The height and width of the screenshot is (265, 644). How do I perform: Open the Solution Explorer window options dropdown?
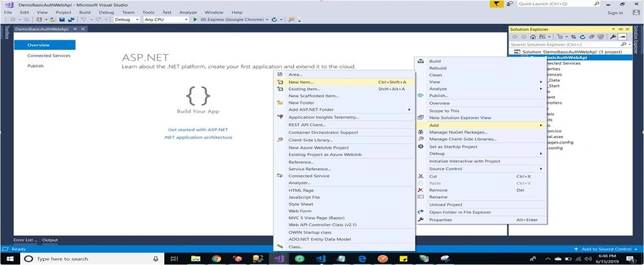613,29
